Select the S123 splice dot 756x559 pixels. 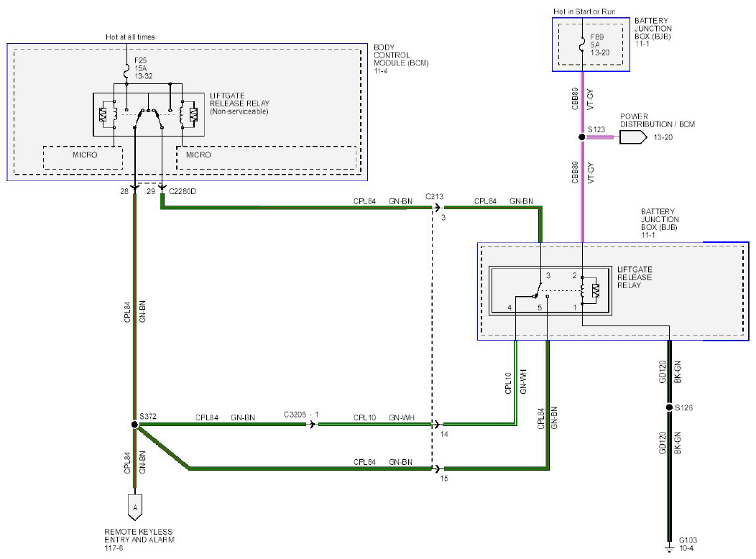click(x=582, y=137)
